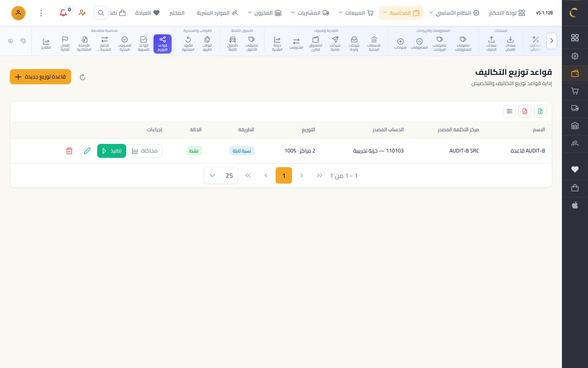Viewport: 588px width, 368px height.
Task: Open تصنيفات الإيرادات revenue categories
Action: pyautogui.click(x=440, y=43)
